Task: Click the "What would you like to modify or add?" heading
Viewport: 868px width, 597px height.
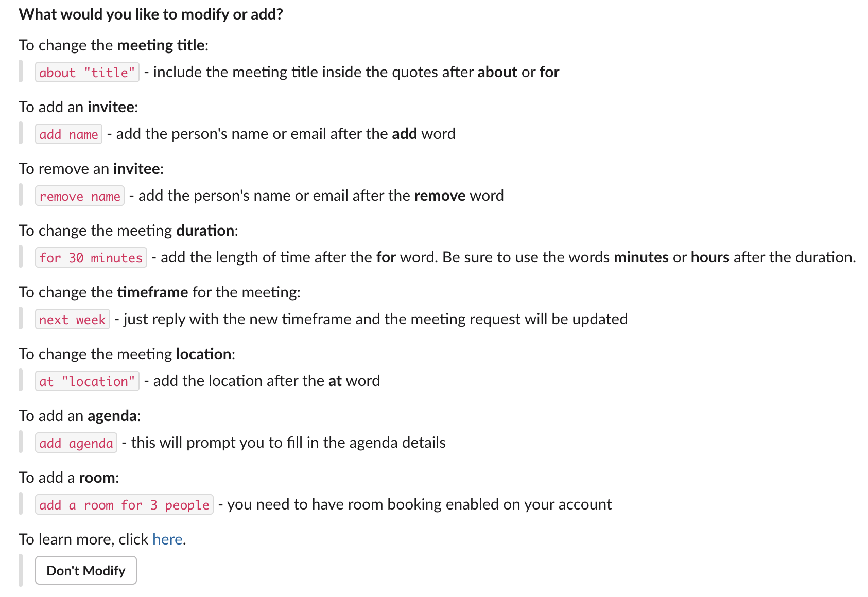Action: (151, 14)
